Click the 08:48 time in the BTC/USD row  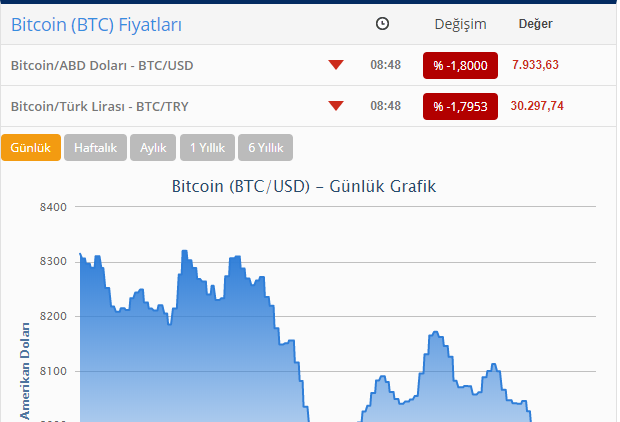[386, 65]
